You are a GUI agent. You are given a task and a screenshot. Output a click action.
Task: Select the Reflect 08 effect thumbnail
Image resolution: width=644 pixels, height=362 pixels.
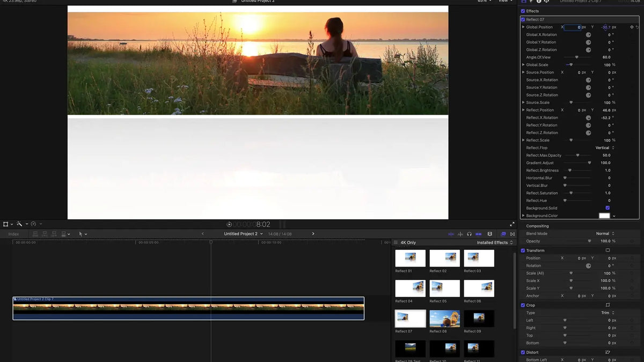(x=444, y=319)
